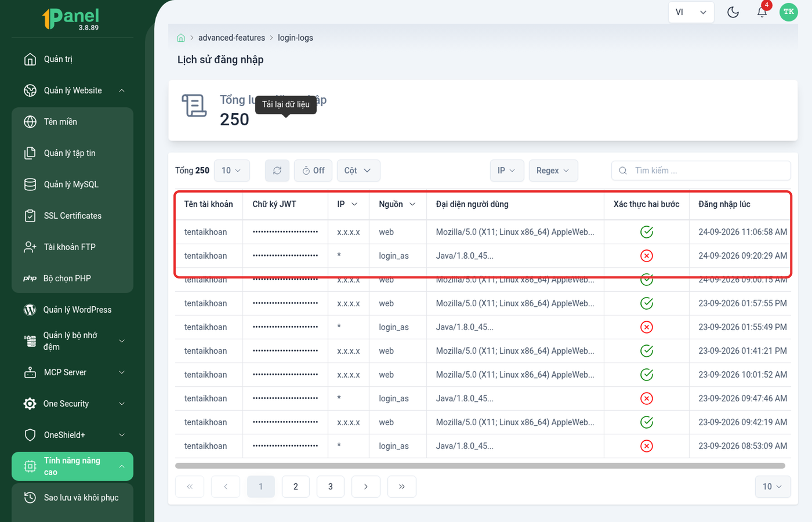The width and height of the screenshot is (812, 522).
Task: Open Quản lý tập tin
Action: 72,153
